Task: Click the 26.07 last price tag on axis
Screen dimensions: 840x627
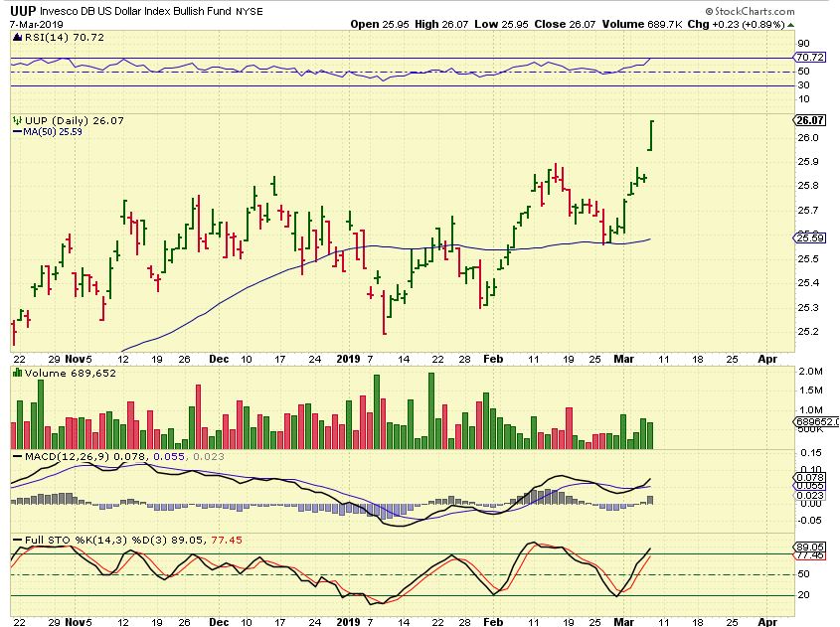Action: [809, 120]
